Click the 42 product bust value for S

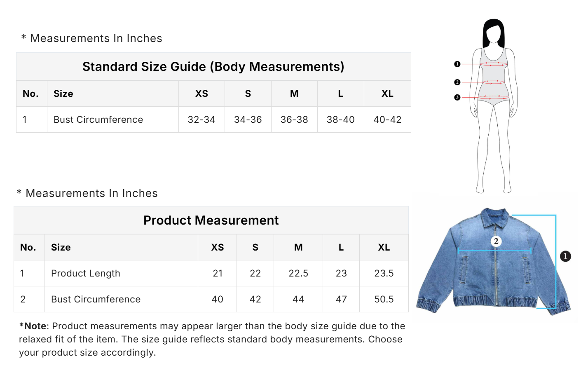(255, 299)
